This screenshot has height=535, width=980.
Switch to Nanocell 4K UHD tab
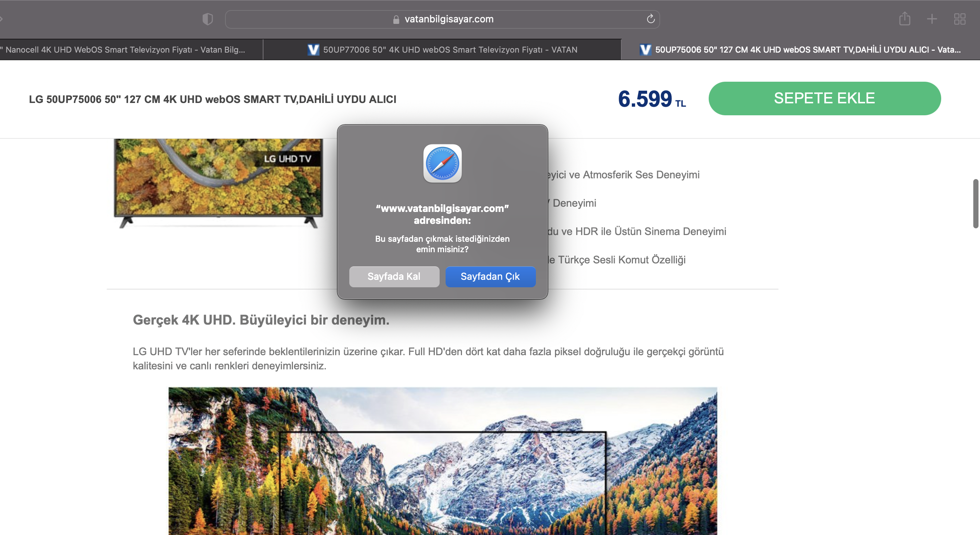click(131, 50)
